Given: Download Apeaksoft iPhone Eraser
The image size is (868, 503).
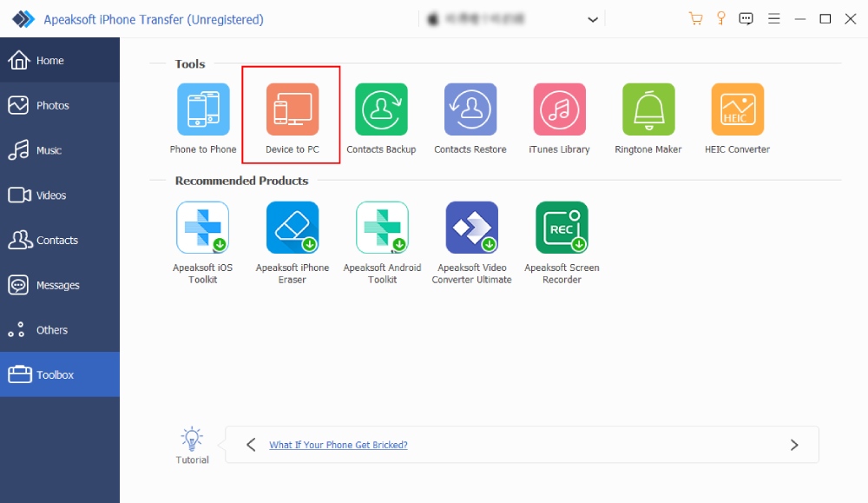Looking at the screenshot, I should [293, 227].
